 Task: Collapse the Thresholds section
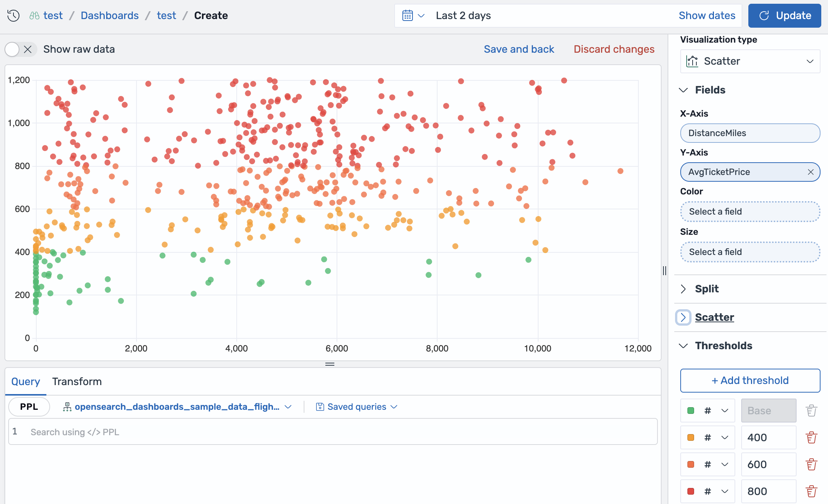(x=683, y=346)
